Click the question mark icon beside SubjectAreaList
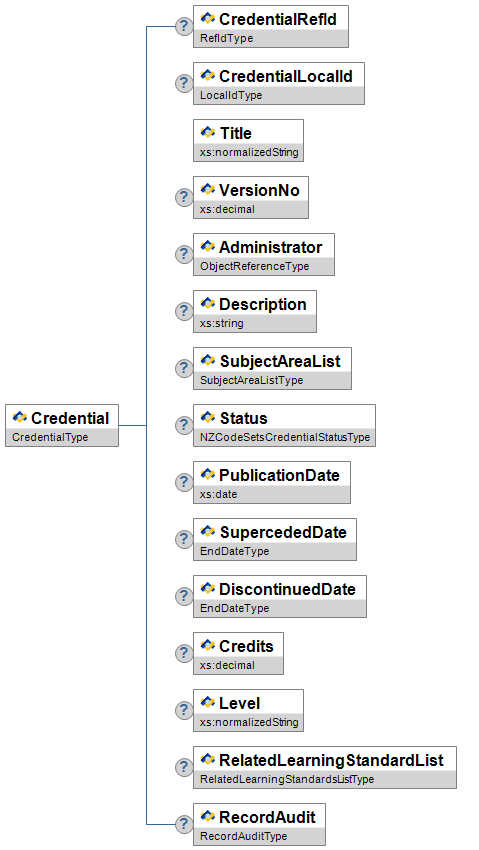The height and width of the screenshot is (850, 479). pyautogui.click(x=184, y=368)
